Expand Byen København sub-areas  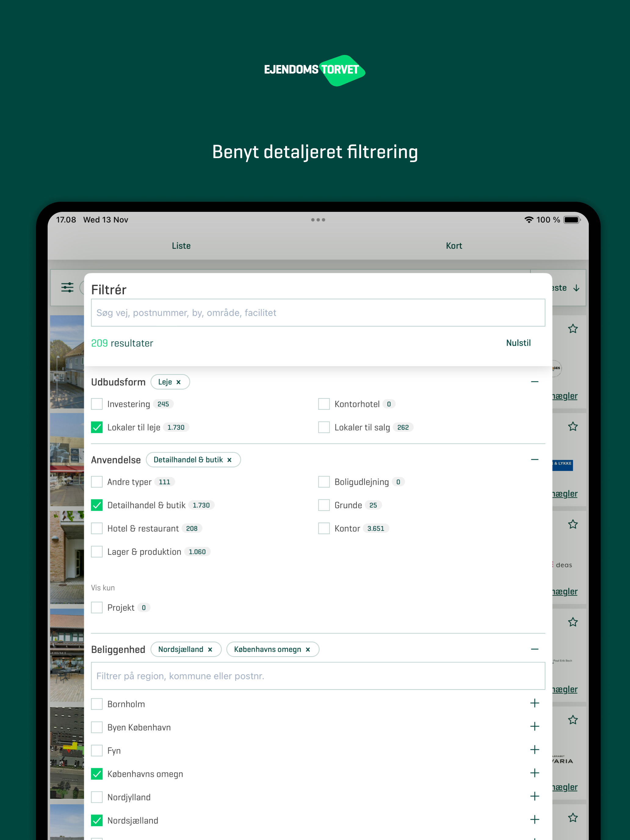(535, 726)
